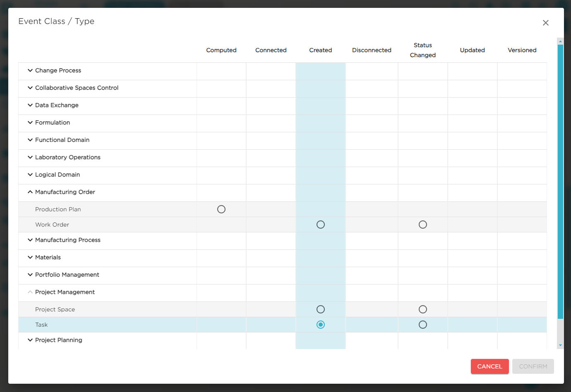Click selected Created radio for Task
This screenshot has width=571, height=392.
pos(321,325)
